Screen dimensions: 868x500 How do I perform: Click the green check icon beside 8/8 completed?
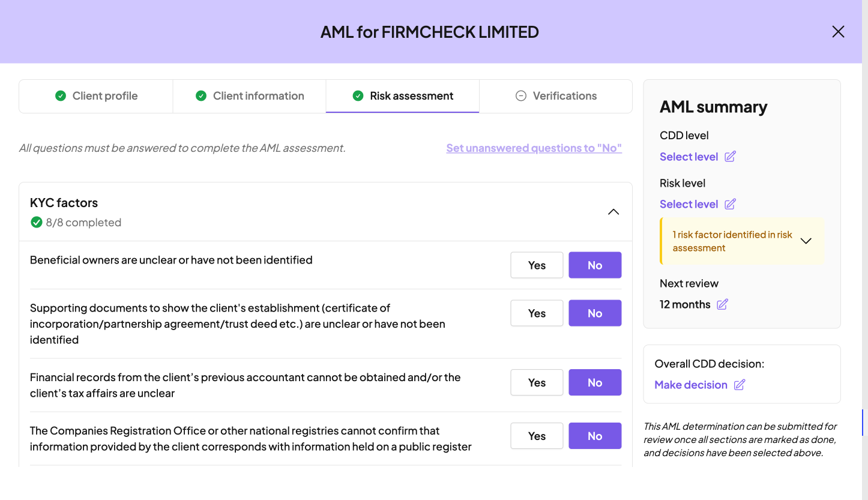coord(37,223)
